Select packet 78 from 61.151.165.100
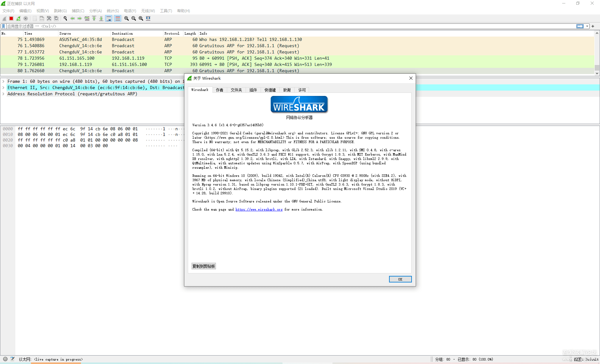Screen dimensions: 600x364 coord(297,58)
